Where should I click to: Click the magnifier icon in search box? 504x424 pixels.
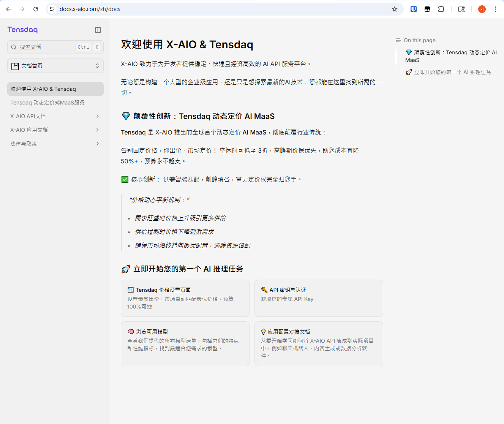click(x=14, y=47)
